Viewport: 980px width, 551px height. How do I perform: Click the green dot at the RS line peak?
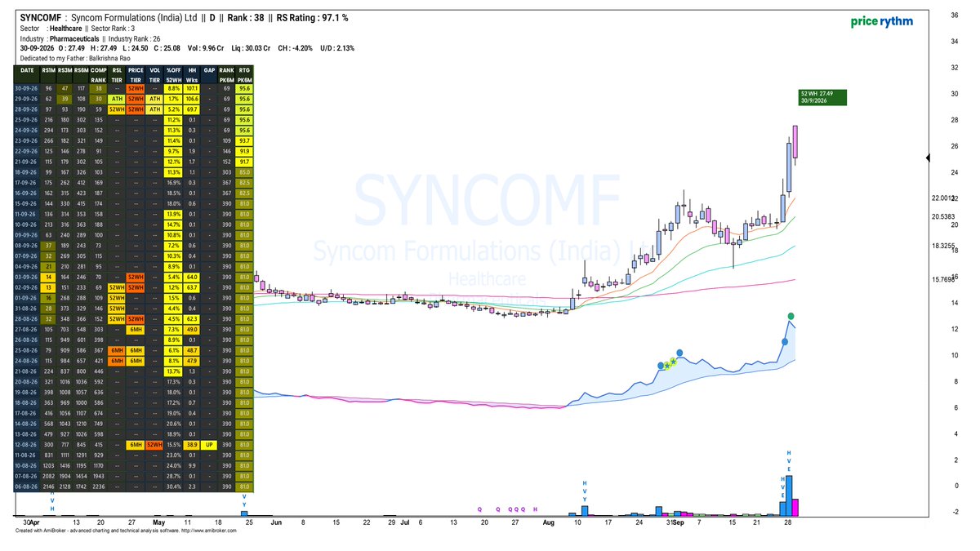pos(791,316)
